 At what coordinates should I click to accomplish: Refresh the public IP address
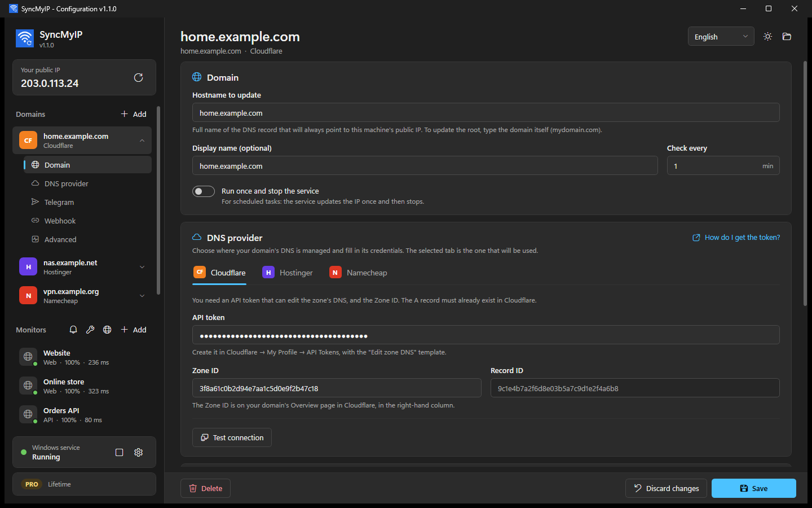(x=138, y=78)
